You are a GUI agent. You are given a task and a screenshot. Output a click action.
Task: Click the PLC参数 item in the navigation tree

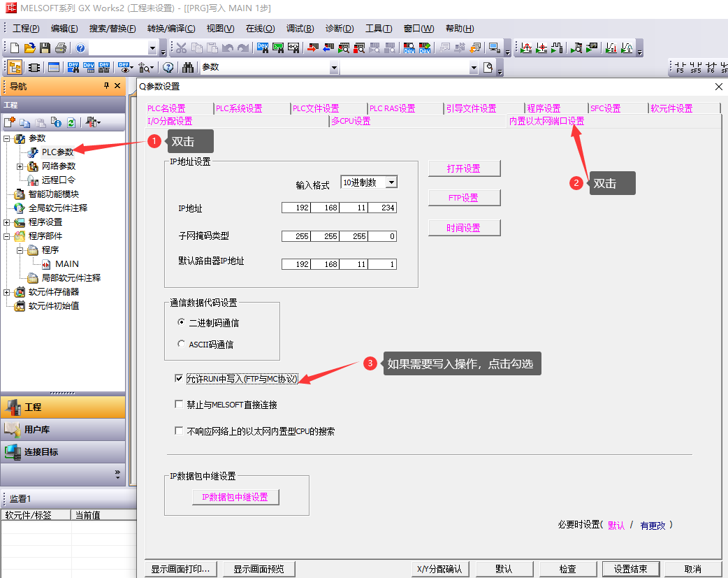click(57, 152)
